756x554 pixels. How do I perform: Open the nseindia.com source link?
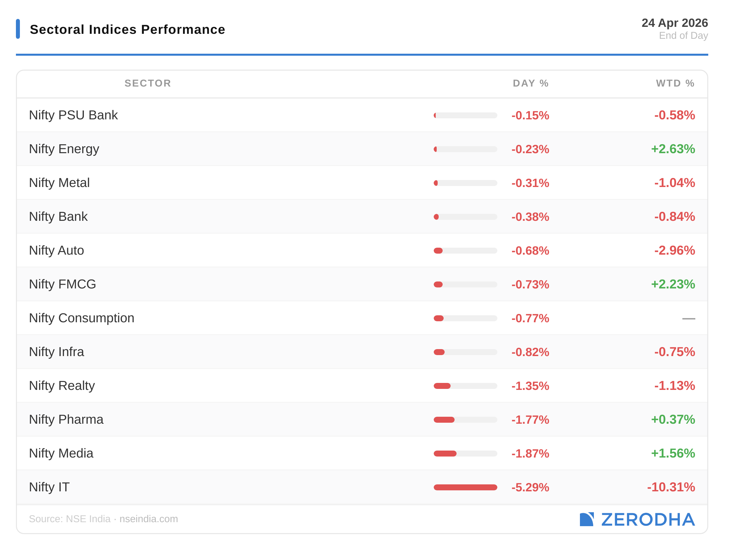tap(149, 519)
